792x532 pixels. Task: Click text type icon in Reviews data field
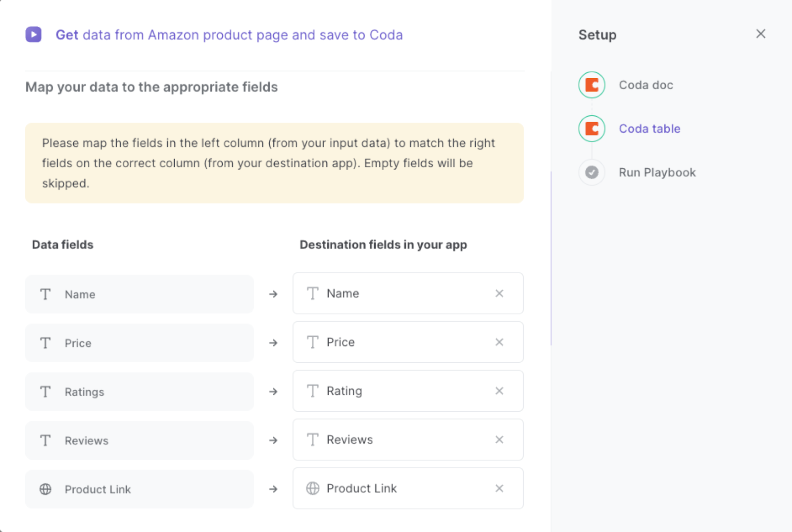tap(46, 440)
